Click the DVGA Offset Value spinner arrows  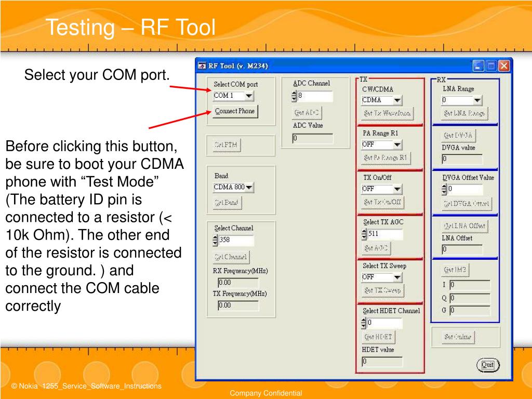[x=444, y=189]
